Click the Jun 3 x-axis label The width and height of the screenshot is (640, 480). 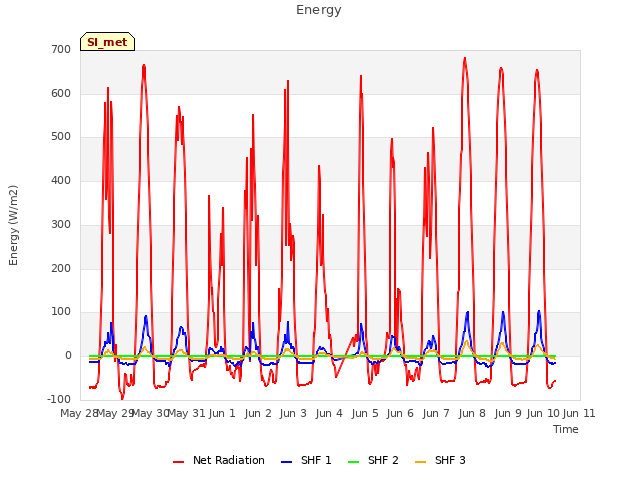[293, 413]
